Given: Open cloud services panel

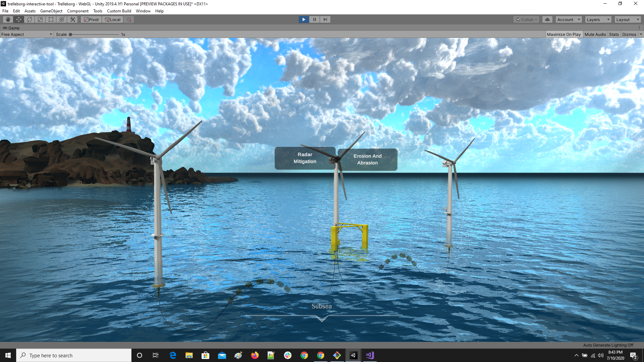Looking at the screenshot, I should tap(547, 19).
